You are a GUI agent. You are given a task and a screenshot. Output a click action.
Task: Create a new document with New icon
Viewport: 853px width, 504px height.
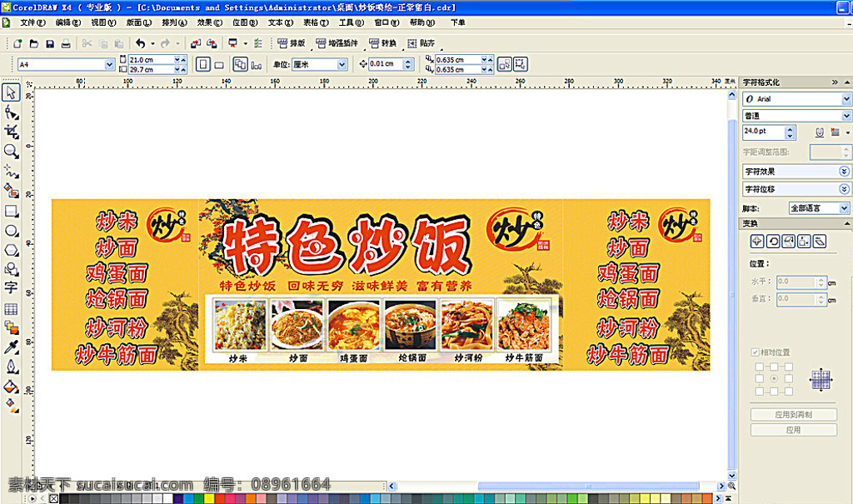point(17,43)
